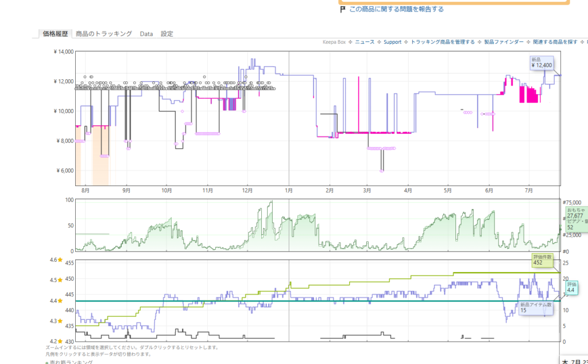The image size is (588, 364).
Task: Click the 9月 month label
Action: click(x=126, y=191)
